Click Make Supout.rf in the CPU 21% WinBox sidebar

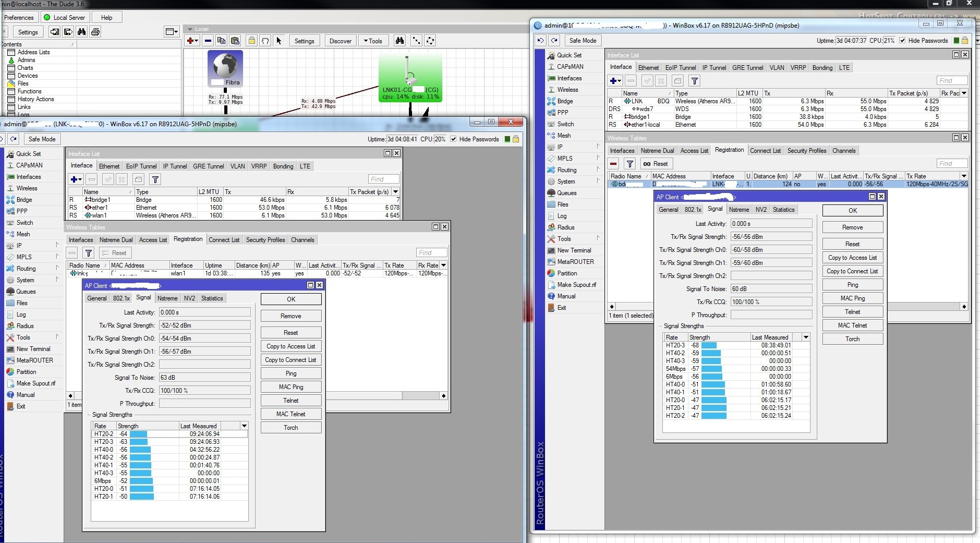pyautogui.click(x=576, y=285)
